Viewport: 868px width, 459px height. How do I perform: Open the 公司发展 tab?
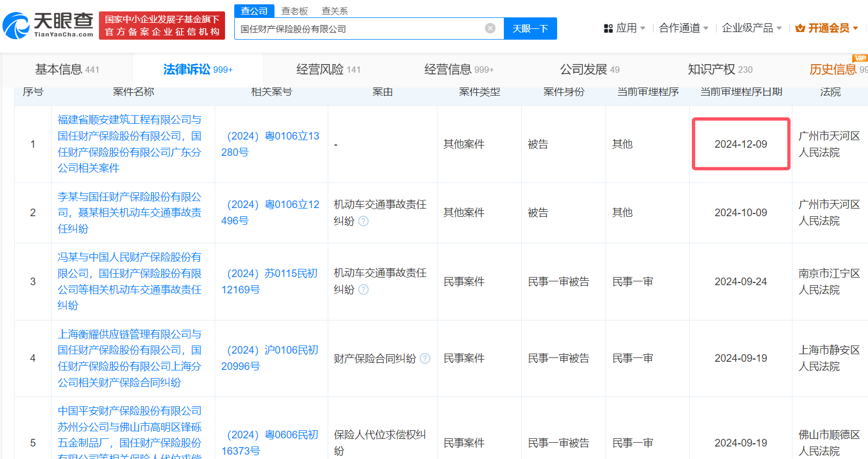pos(590,70)
